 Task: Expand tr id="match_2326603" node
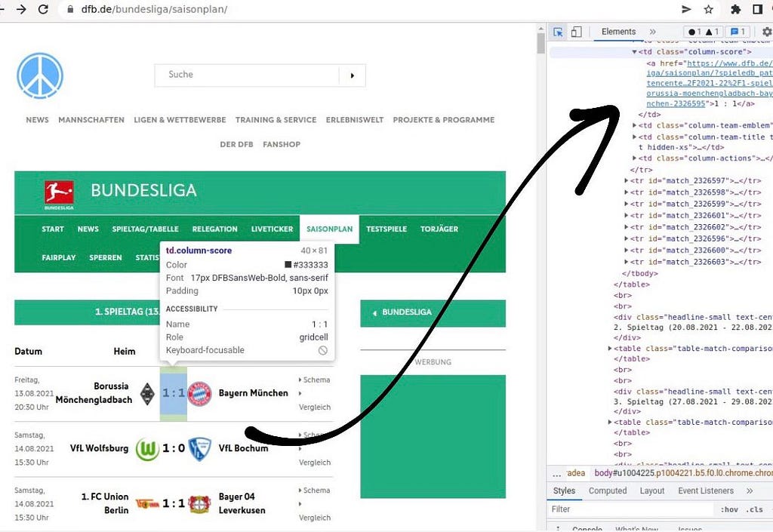626,262
